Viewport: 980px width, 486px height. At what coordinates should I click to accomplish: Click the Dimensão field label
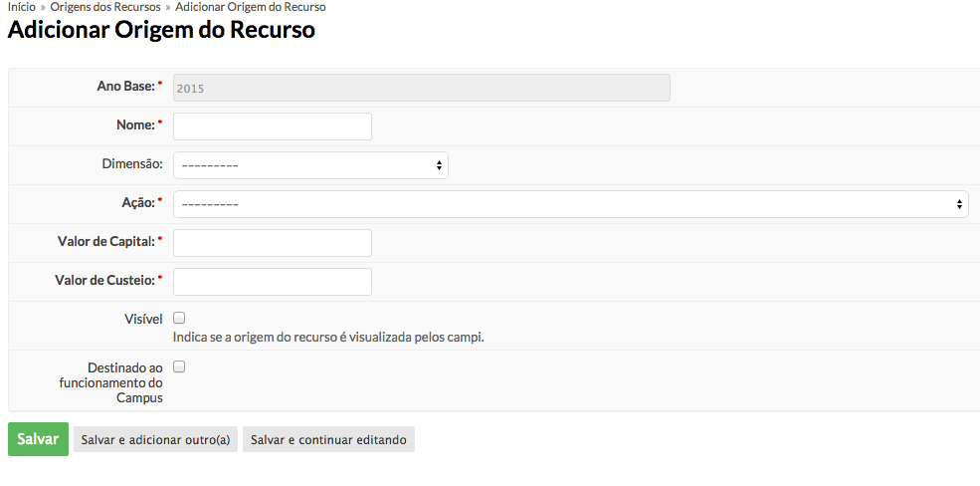pyautogui.click(x=132, y=164)
